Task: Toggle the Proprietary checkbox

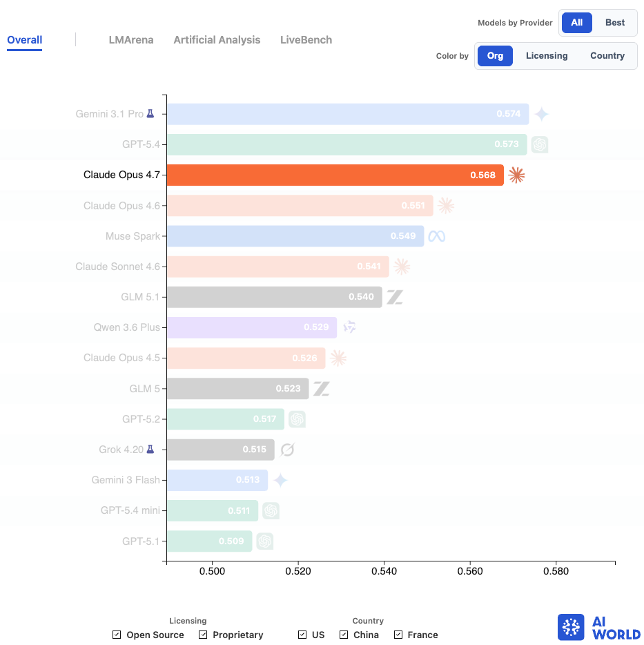Action: tap(203, 635)
